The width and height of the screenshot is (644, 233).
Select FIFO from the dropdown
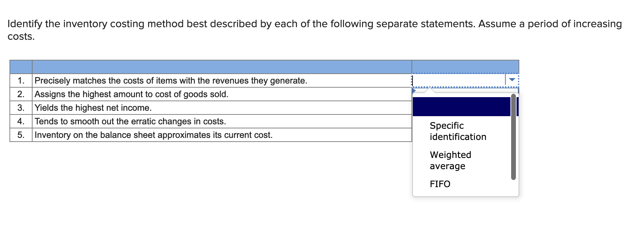coord(440,184)
